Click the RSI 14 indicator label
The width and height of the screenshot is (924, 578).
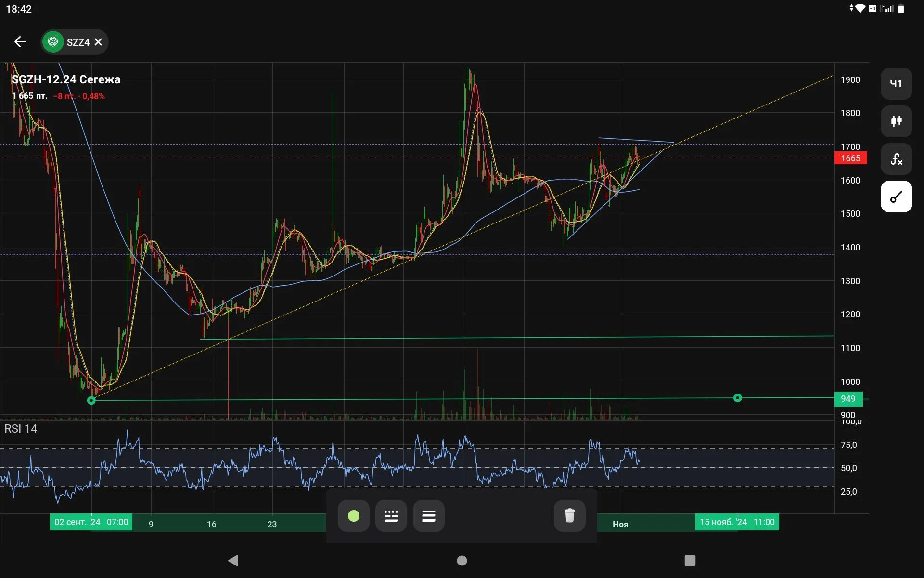21,429
